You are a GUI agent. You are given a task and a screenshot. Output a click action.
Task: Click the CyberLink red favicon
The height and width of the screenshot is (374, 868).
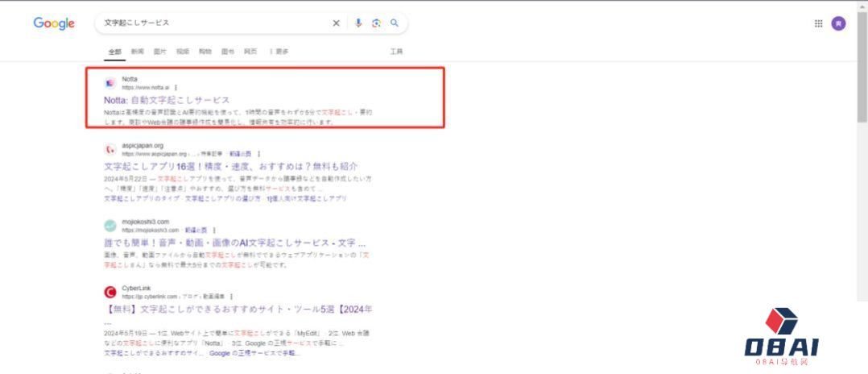[x=110, y=292]
